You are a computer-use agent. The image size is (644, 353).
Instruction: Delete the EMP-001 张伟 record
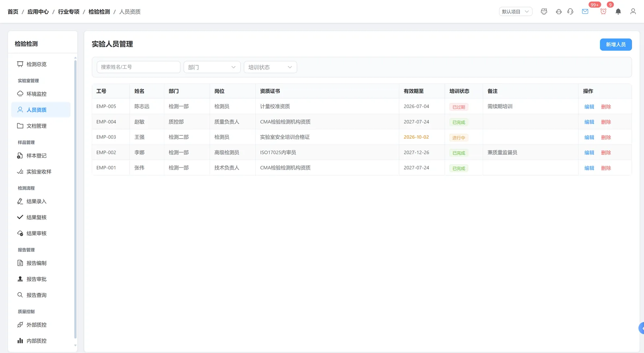click(x=606, y=168)
